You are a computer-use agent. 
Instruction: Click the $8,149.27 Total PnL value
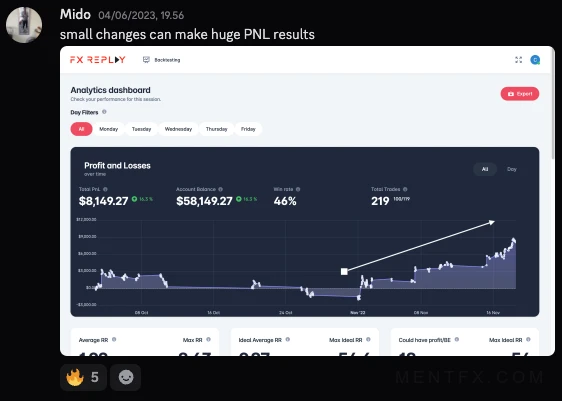pos(103,201)
